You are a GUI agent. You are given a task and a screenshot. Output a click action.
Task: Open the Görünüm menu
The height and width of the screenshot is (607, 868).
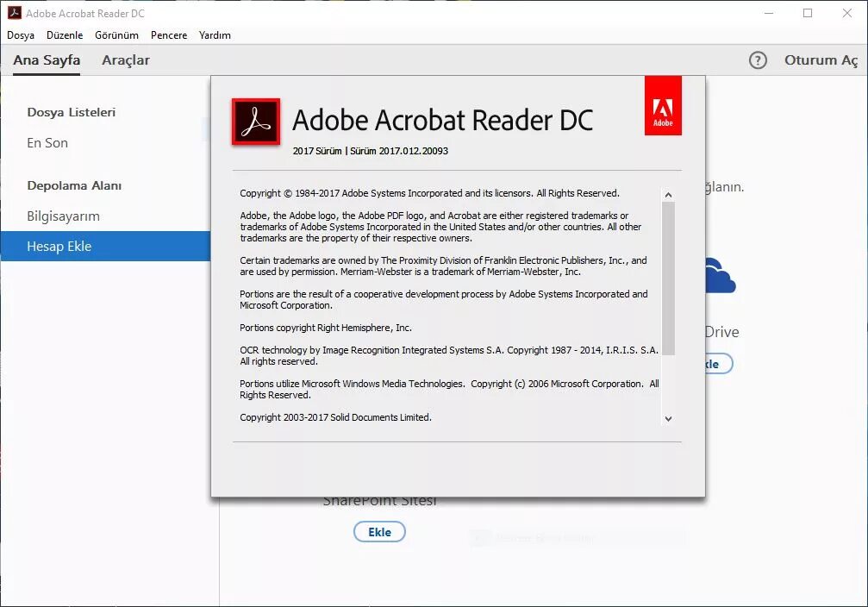[x=117, y=34]
